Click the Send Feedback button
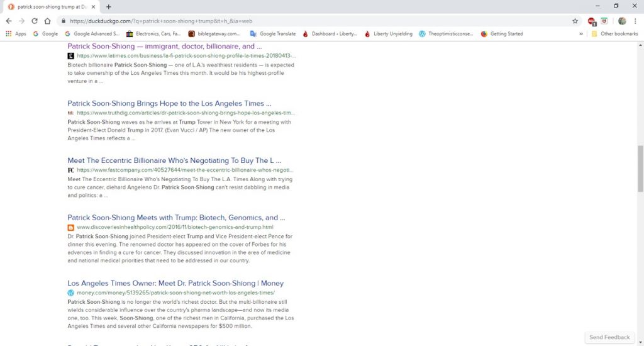 pos(609,337)
